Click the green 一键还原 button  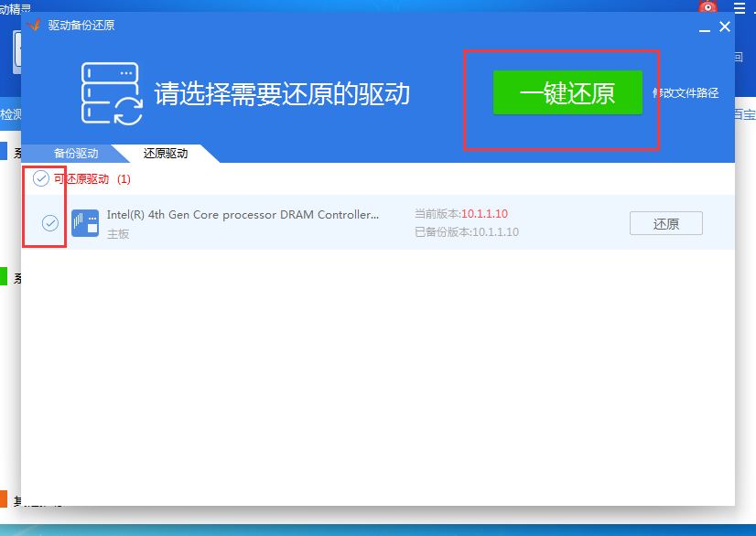(x=567, y=92)
